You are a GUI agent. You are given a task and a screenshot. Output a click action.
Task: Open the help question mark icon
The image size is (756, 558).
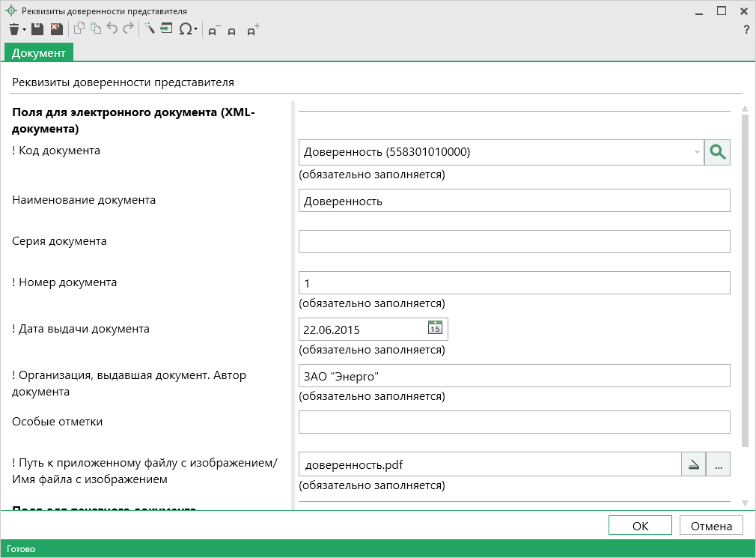pos(746,30)
